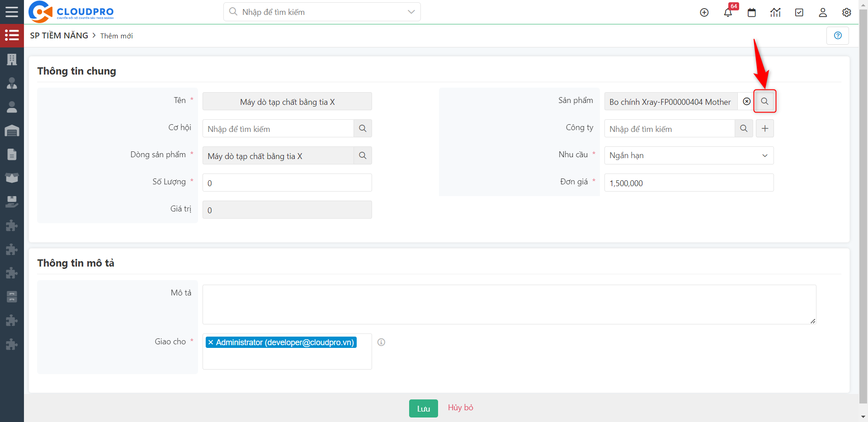Click the Cơ hội search magnifier
Viewport: 868px width, 422px height.
coord(363,128)
